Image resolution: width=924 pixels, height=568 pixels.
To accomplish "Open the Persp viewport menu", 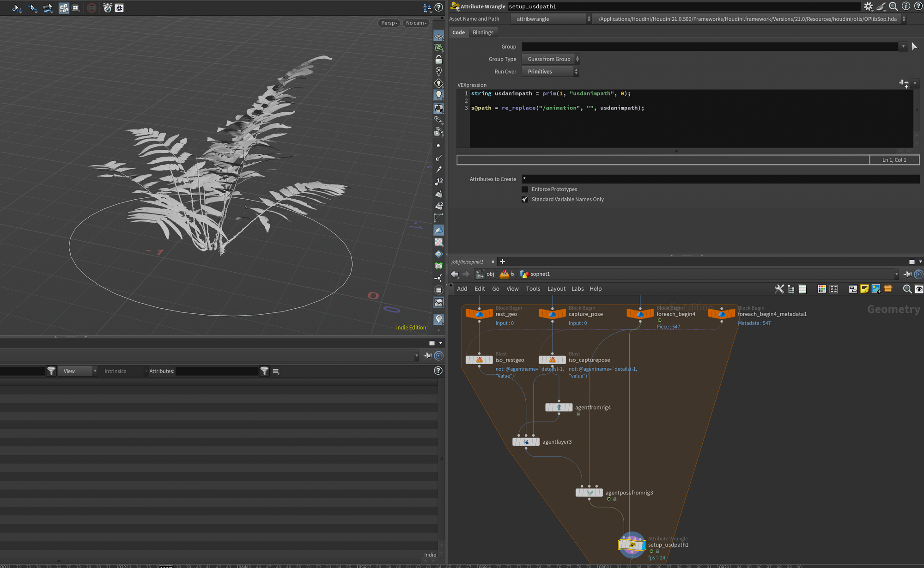I will [x=389, y=23].
